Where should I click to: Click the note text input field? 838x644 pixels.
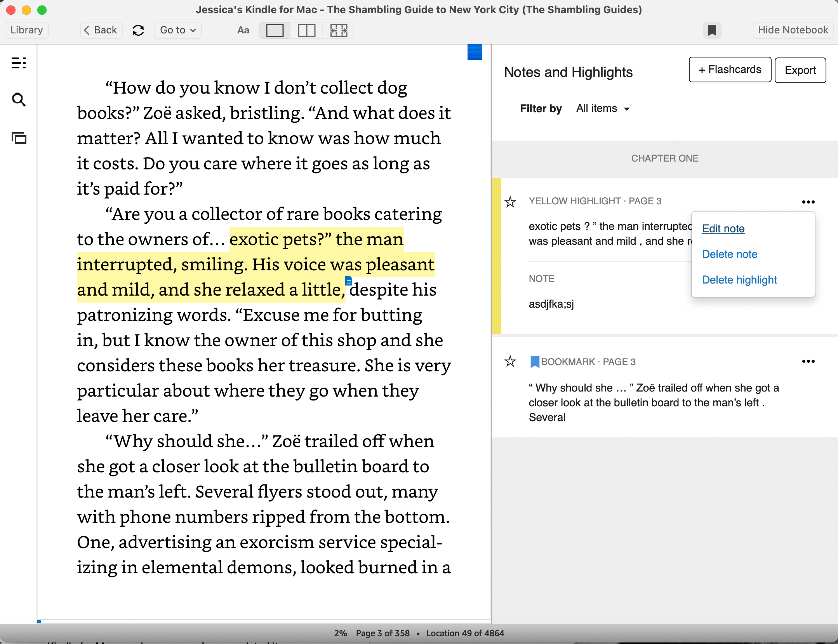pyautogui.click(x=551, y=304)
